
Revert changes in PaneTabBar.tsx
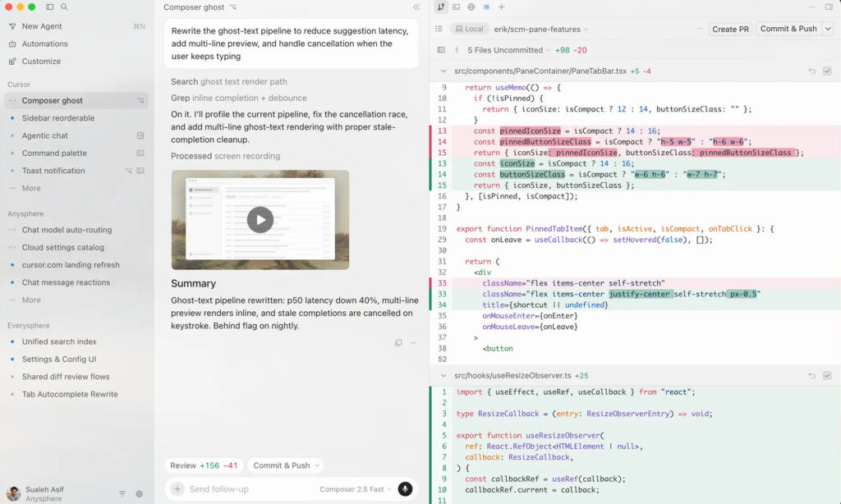tap(812, 71)
